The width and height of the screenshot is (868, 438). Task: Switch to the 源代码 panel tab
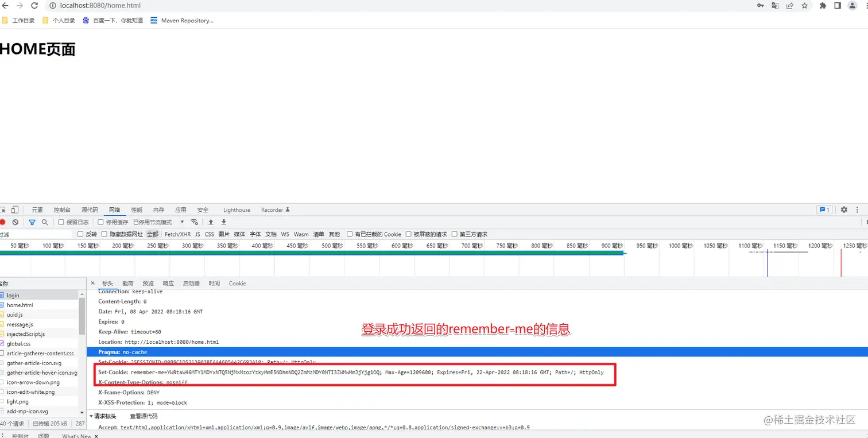click(90, 210)
